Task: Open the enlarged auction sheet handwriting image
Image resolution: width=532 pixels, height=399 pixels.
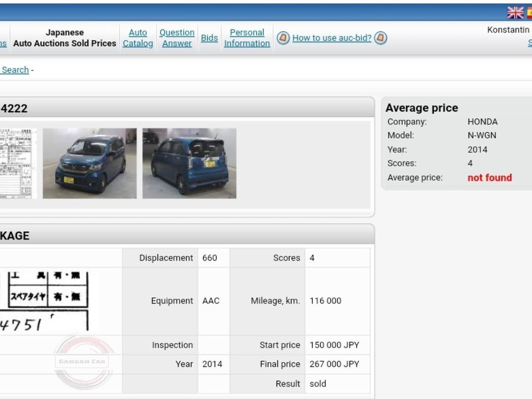Action: [x=44, y=301]
